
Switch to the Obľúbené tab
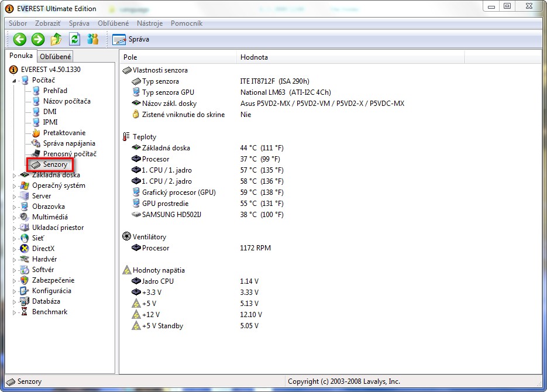pos(56,57)
